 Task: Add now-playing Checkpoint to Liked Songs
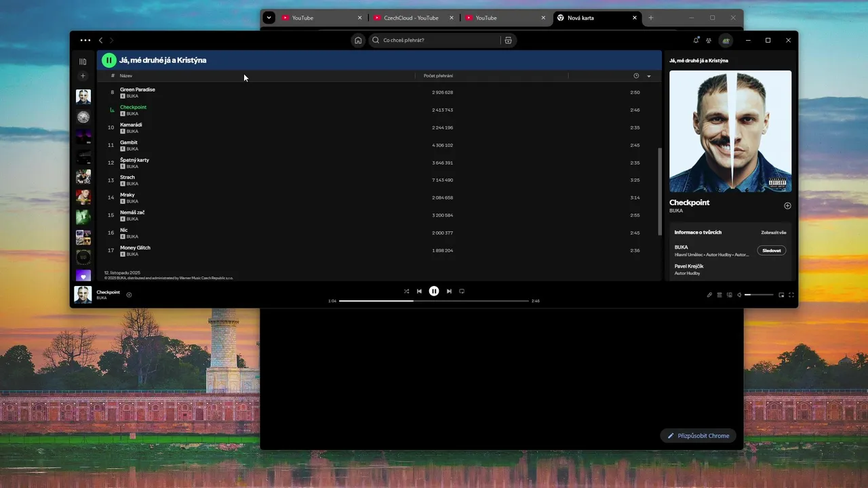[x=129, y=295]
